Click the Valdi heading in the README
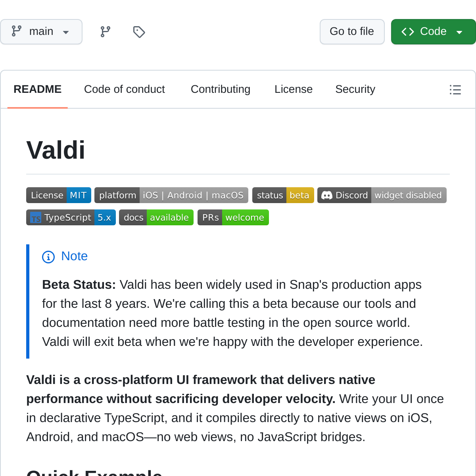 point(56,150)
